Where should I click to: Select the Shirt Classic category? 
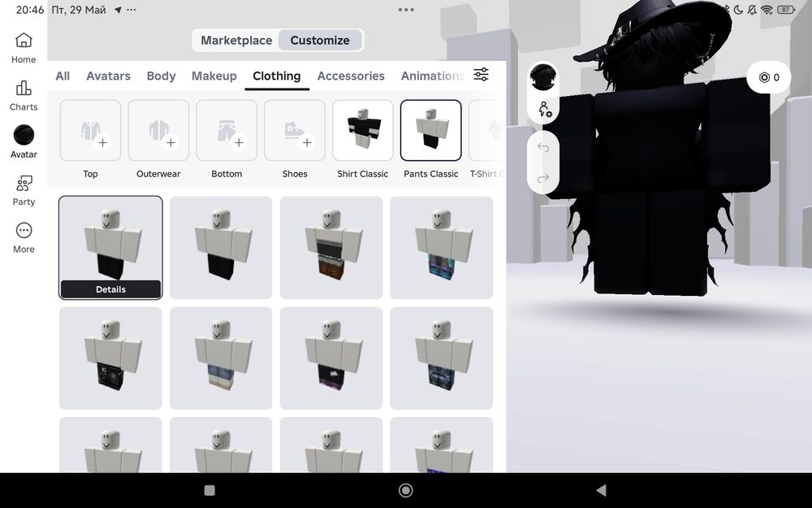point(362,130)
